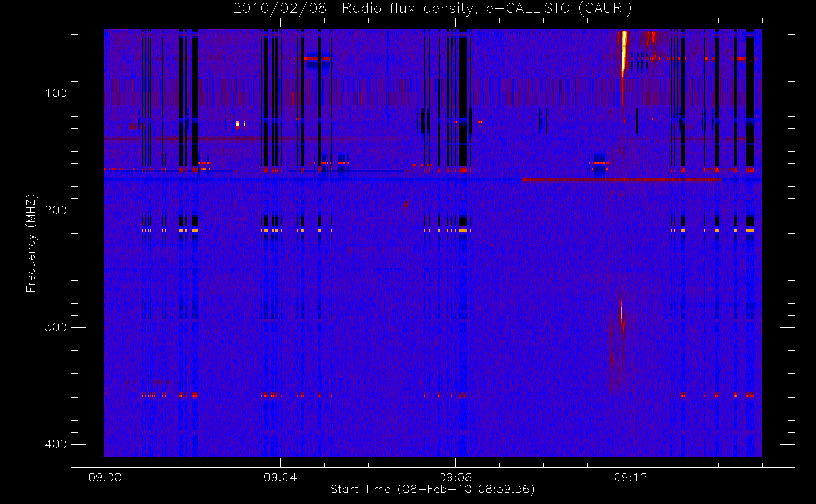This screenshot has width=816, height=504.
Task: Click the 09:04 time tick label
Action: 280,477
